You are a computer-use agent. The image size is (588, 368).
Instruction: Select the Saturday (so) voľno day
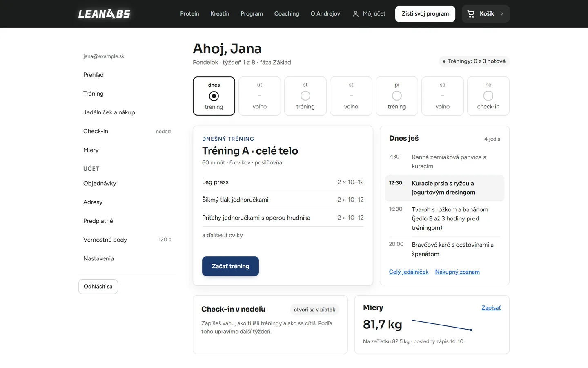coord(443,96)
